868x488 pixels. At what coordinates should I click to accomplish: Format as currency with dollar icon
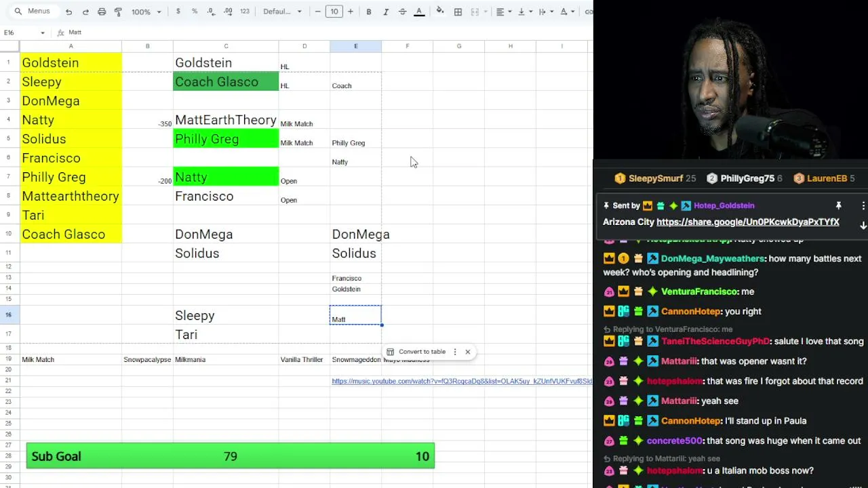pos(178,12)
